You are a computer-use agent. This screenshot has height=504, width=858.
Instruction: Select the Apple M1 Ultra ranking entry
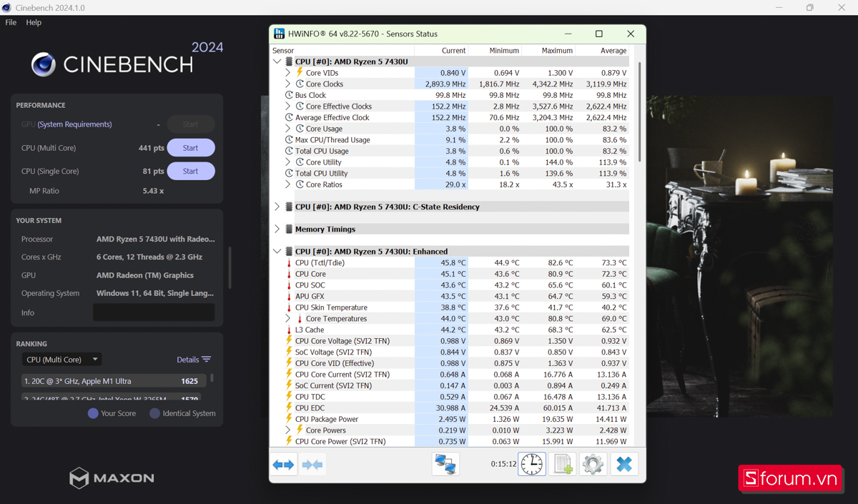pyautogui.click(x=114, y=381)
